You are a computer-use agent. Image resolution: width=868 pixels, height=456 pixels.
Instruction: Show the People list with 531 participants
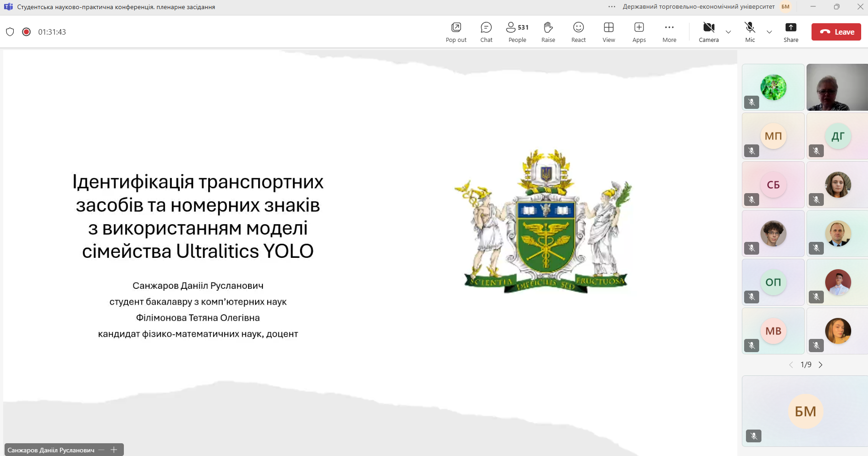pyautogui.click(x=517, y=32)
